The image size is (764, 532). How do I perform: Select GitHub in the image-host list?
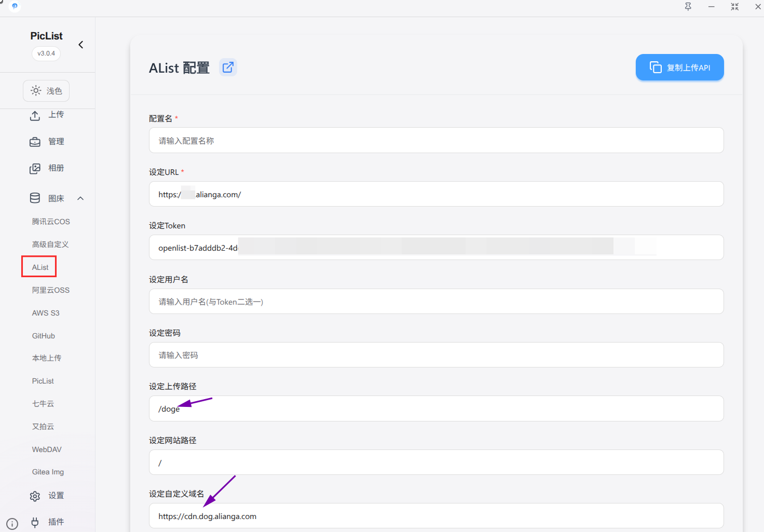pyautogui.click(x=44, y=336)
